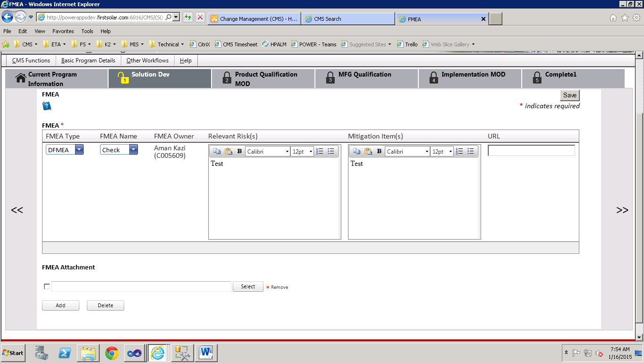Copy in the Mitigation Item(s) editor toolbar

(356, 151)
